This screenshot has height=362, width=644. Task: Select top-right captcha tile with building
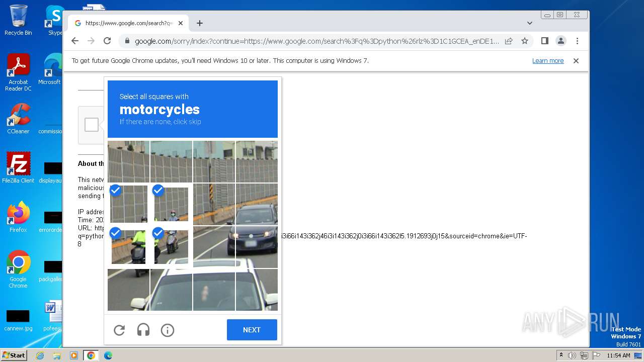(x=257, y=161)
